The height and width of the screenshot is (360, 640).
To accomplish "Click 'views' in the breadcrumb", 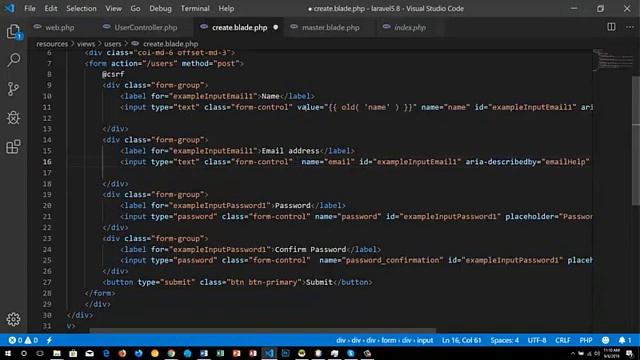I will (x=86, y=44).
